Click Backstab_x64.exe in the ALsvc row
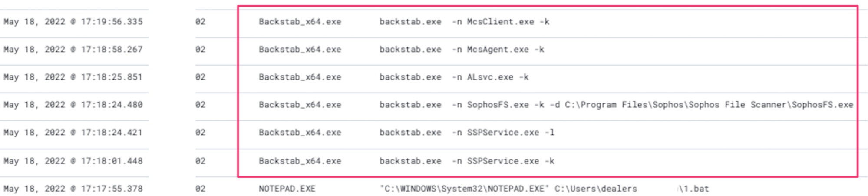This screenshot has height=196, width=868. point(300,77)
